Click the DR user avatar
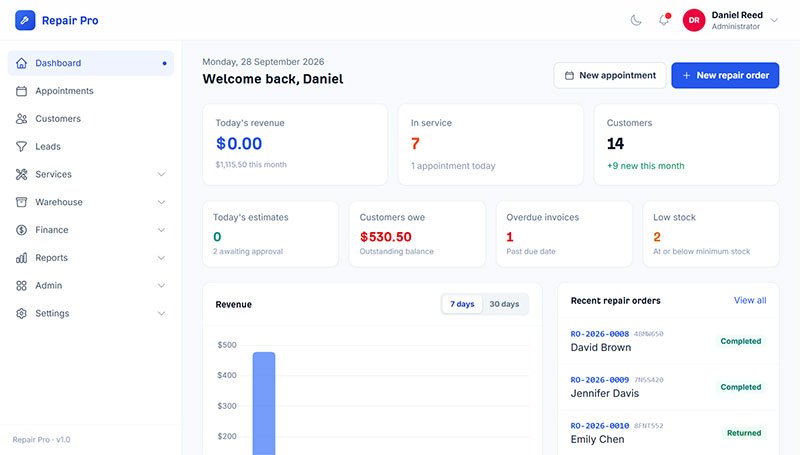 tap(694, 20)
